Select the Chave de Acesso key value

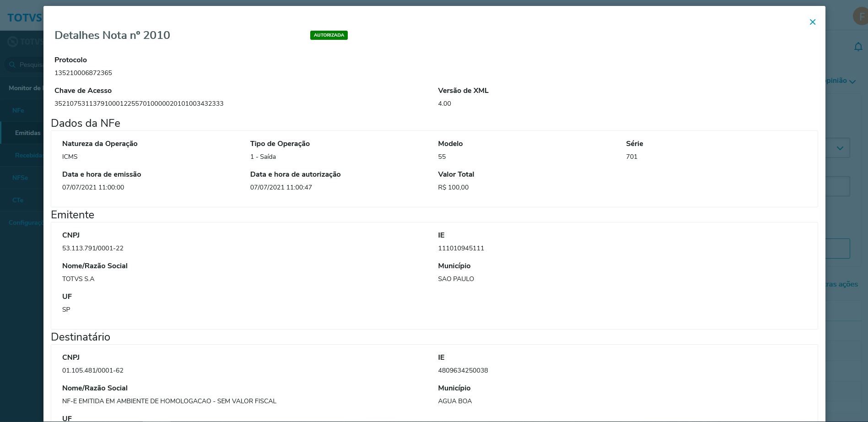139,103
